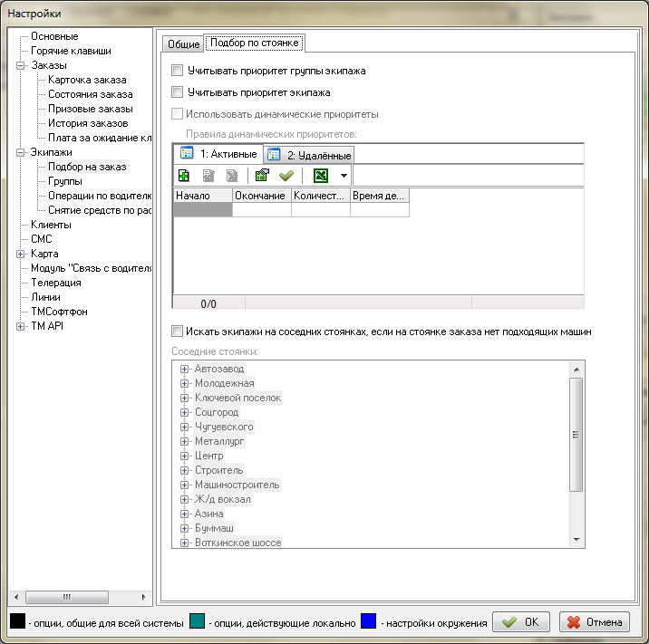Click the table properties icon
649x644 pixels.
pos(262,176)
